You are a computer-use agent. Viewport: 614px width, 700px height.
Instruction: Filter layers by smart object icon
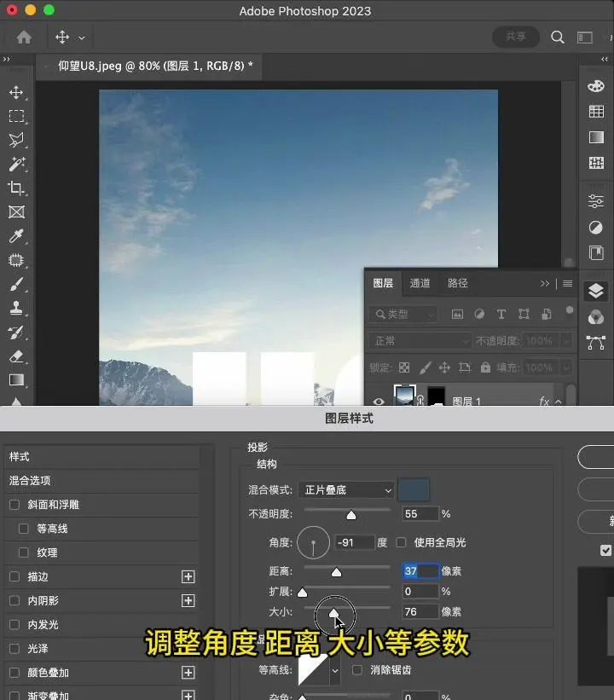point(546,315)
